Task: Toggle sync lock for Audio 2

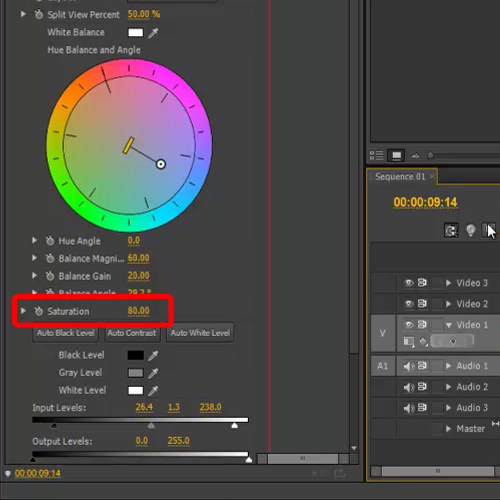Action: coord(422,387)
